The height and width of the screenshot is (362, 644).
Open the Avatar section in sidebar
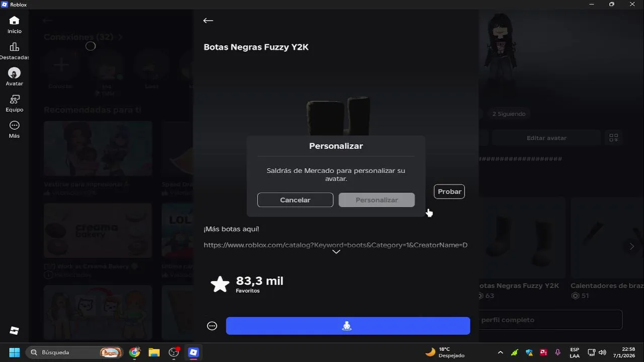(x=14, y=77)
